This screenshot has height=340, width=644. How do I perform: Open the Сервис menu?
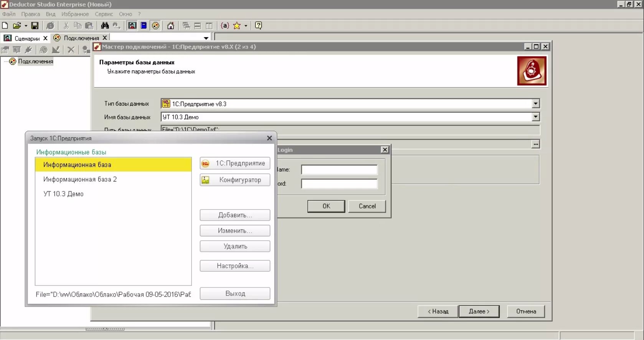tap(104, 14)
